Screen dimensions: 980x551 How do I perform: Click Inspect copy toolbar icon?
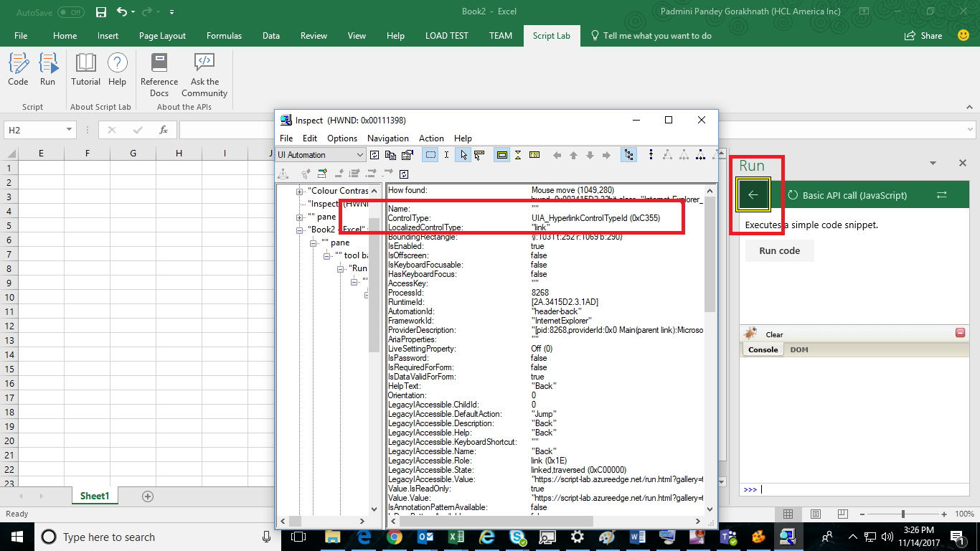click(x=390, y=155)
